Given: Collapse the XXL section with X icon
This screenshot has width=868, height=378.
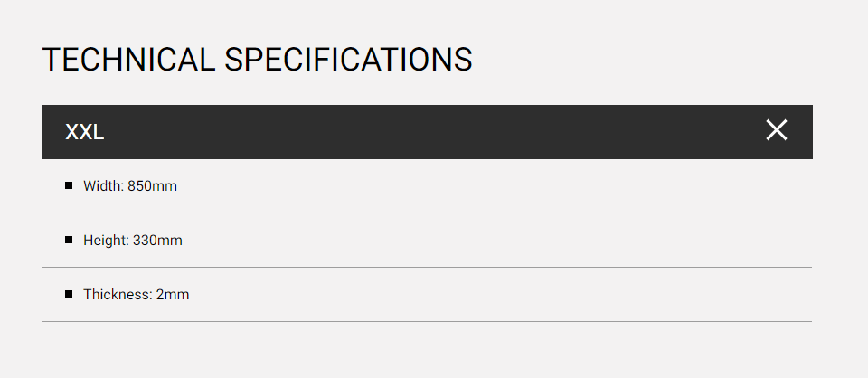Looking at the screenshot, I should coord(776,130).
